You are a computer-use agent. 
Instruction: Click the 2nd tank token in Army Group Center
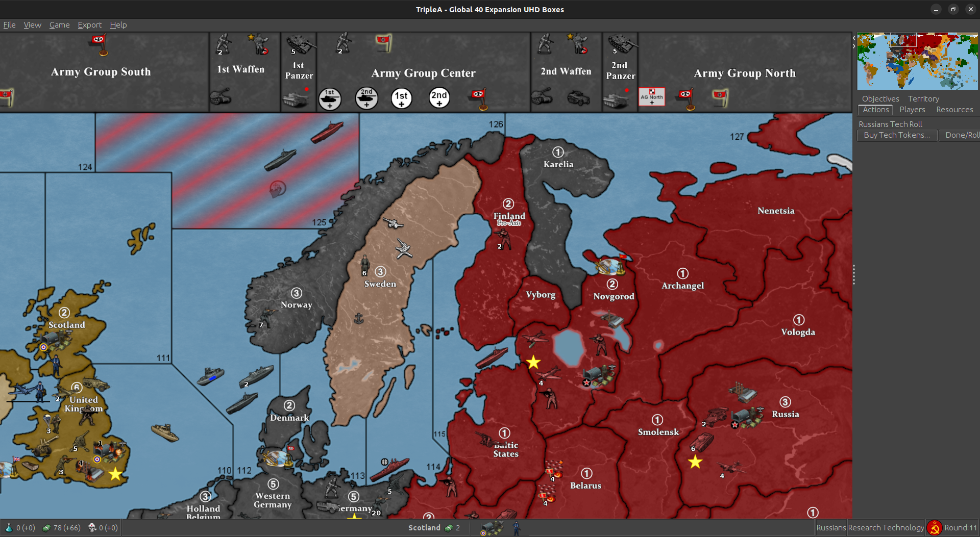[366, 98]
